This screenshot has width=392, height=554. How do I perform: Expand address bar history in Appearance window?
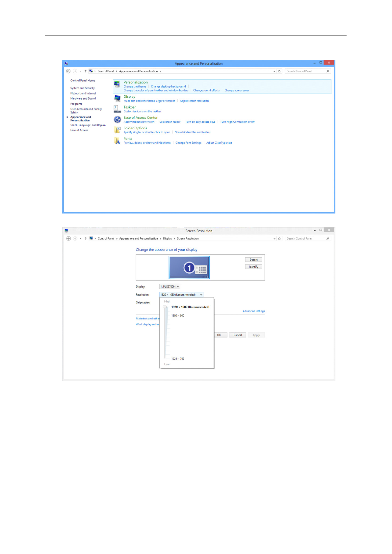274,71
